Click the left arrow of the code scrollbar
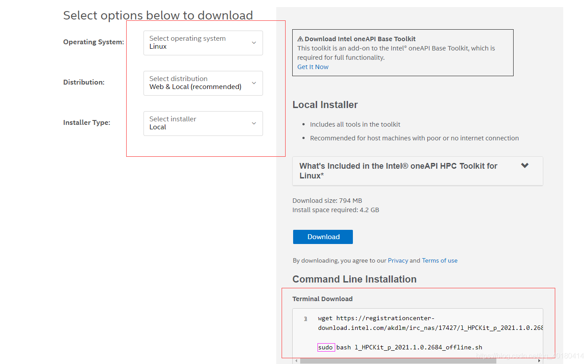This screenshot has width=588, height=364. (296, 361)
